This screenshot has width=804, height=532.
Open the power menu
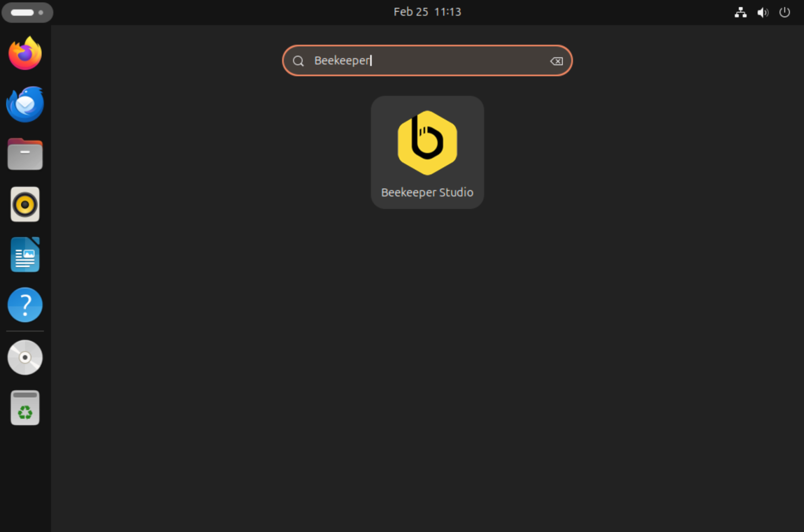(x=784, y=12)
